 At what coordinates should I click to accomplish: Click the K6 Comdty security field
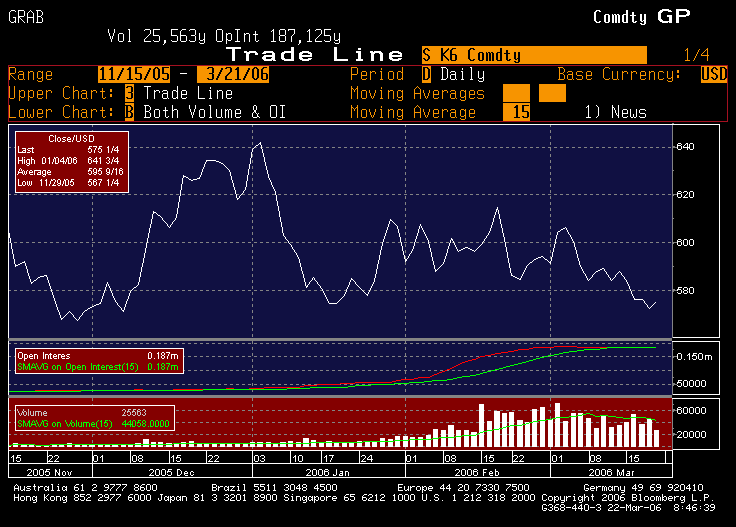534,55
